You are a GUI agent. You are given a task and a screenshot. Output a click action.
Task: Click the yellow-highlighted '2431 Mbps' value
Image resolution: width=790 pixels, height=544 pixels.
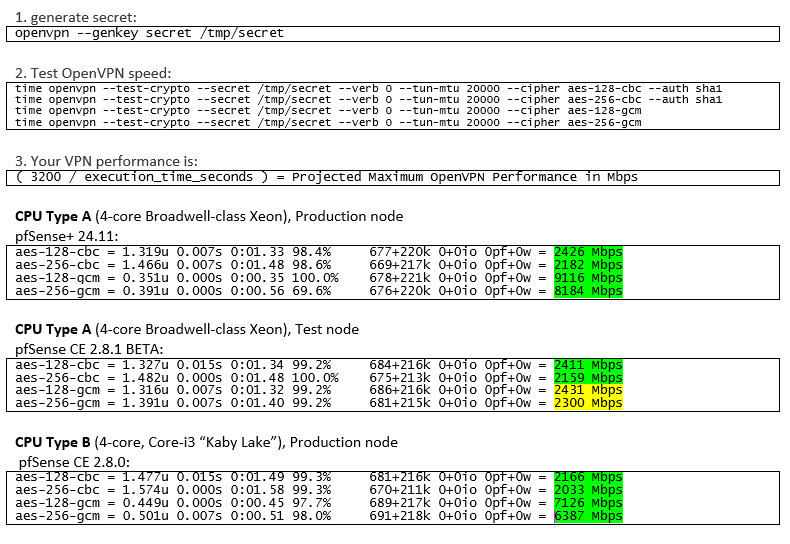(x=588, y=390)
